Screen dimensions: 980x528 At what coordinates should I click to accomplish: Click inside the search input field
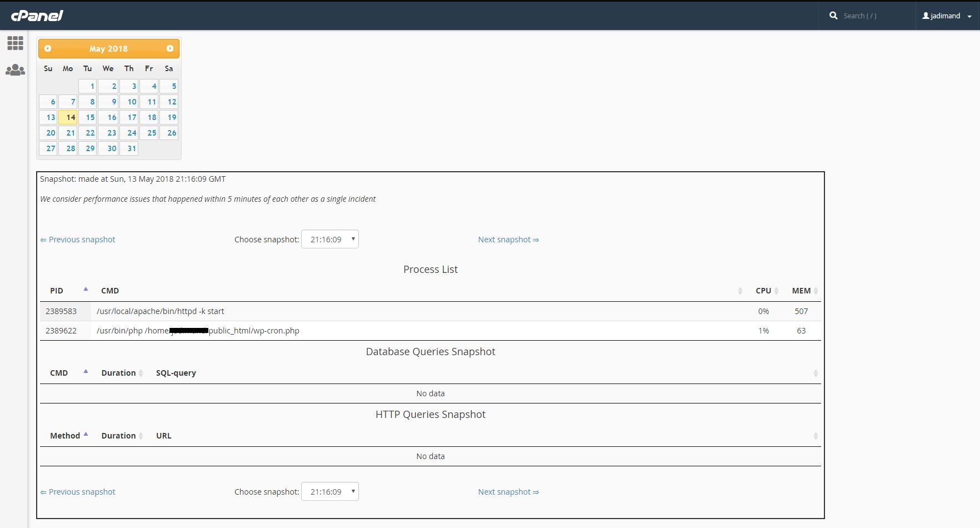pos(872,16)
